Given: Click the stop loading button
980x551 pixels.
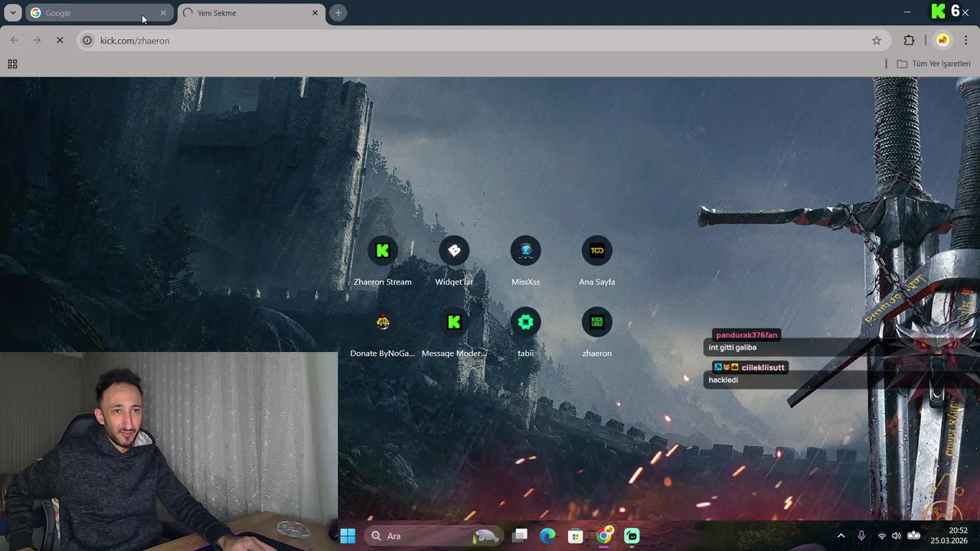Looking at the screenshot, I should click(x=60, y=41).
